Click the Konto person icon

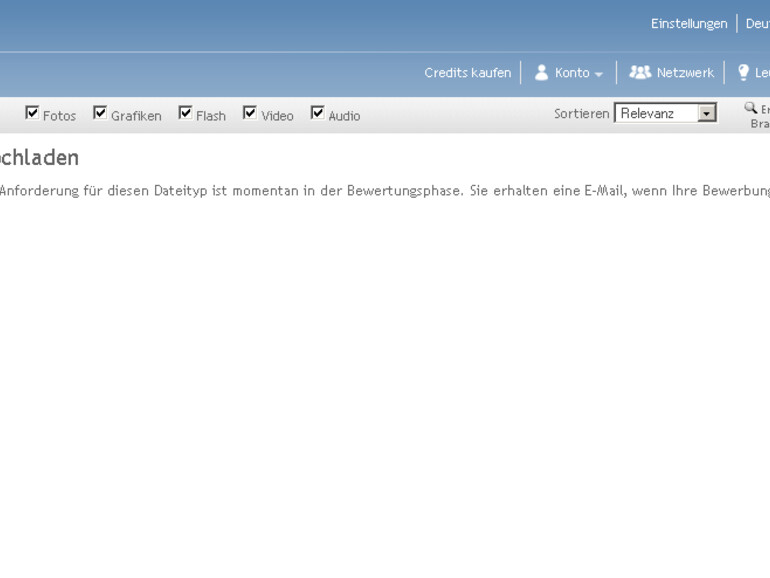[x=541, y=73]
